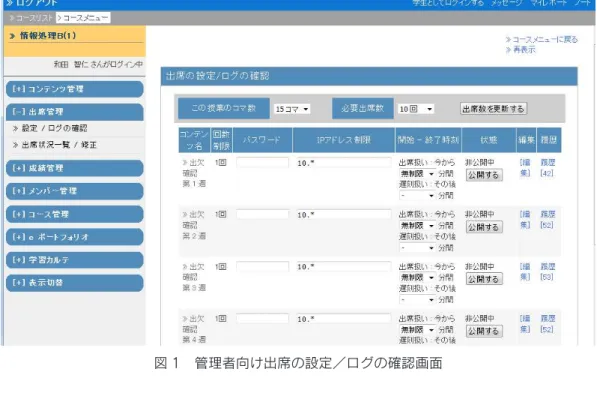The height and width of the screenshot is (393, 597).
Task: Expand the コース管理 menu
Action: click(75, 214)
